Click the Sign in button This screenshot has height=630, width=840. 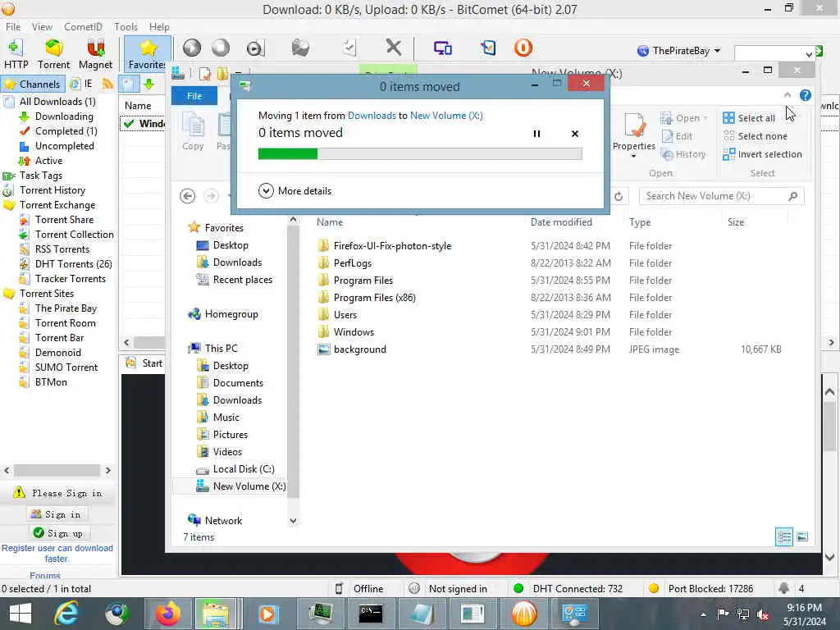point(57,514)
